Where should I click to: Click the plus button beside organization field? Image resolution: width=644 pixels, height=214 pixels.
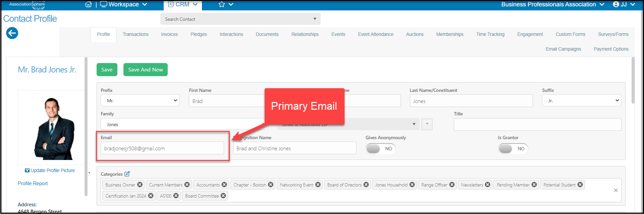427,124
